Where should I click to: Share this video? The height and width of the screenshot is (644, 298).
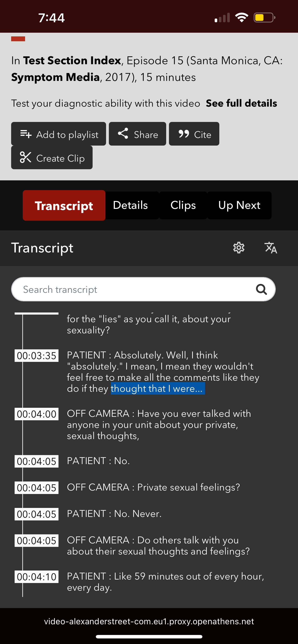[137, 134]
